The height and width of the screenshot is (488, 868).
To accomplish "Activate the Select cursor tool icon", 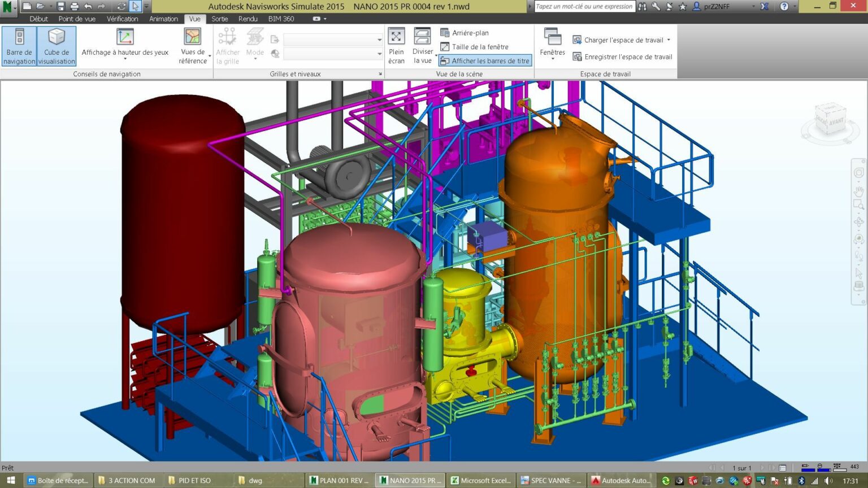I will [x=135, y=6].
